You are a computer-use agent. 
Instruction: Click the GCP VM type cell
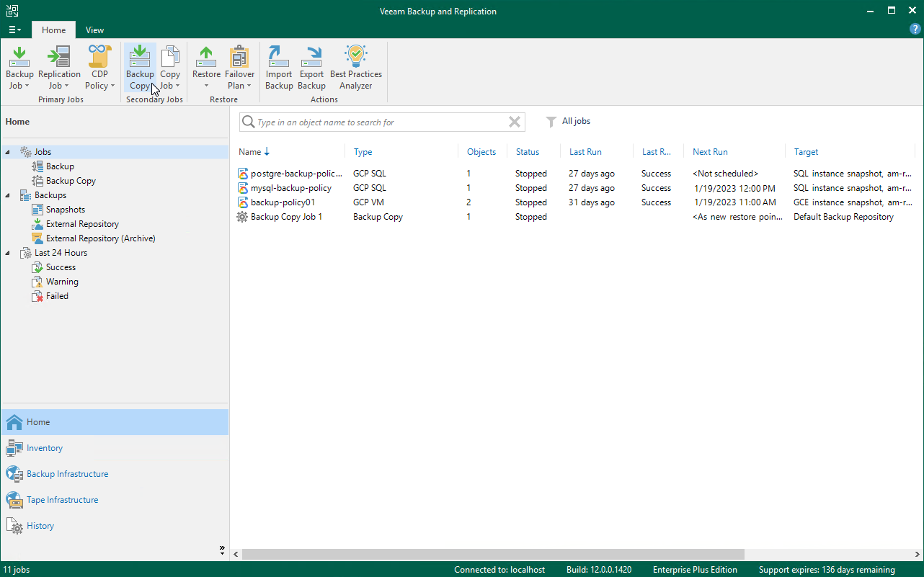368,202
